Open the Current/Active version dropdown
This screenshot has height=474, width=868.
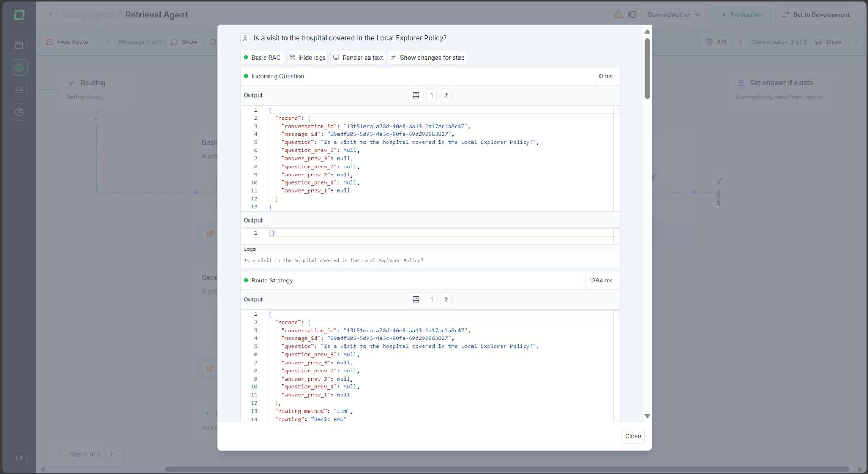pyautogui.click(x=674, y=15)
